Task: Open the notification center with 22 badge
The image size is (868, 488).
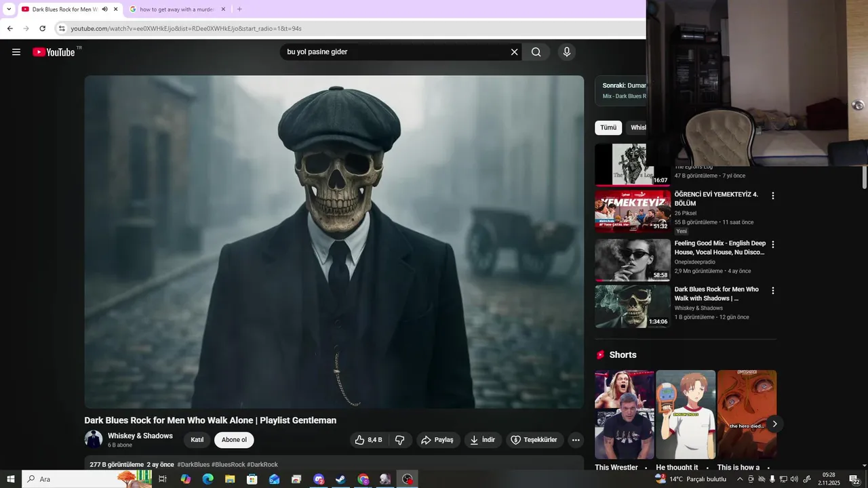Action: 855,479
